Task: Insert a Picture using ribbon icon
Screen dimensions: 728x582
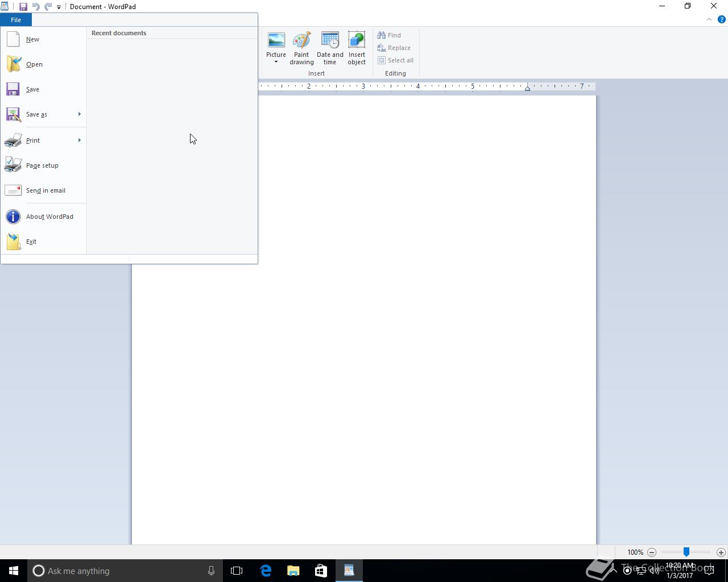Action: (276, 41)
